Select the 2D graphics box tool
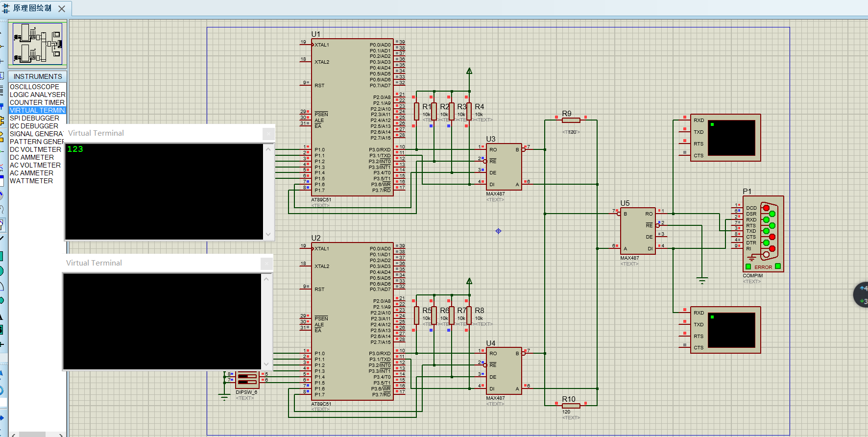The image size is (868, 437). 1,256
